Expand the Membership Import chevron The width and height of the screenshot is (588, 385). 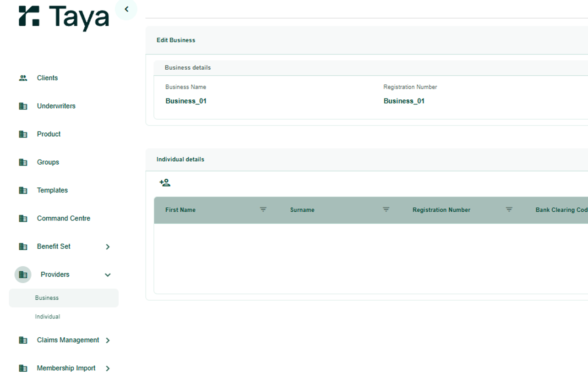[x=108, y=368]
